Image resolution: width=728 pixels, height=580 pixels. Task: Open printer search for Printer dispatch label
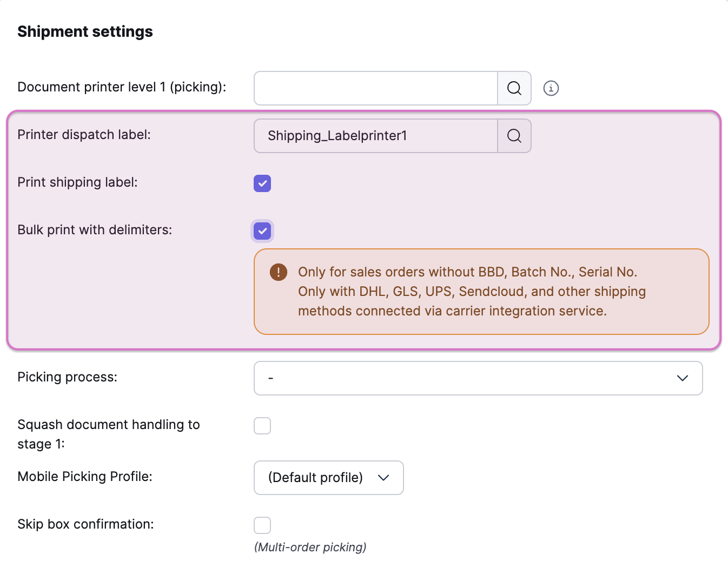514,136
